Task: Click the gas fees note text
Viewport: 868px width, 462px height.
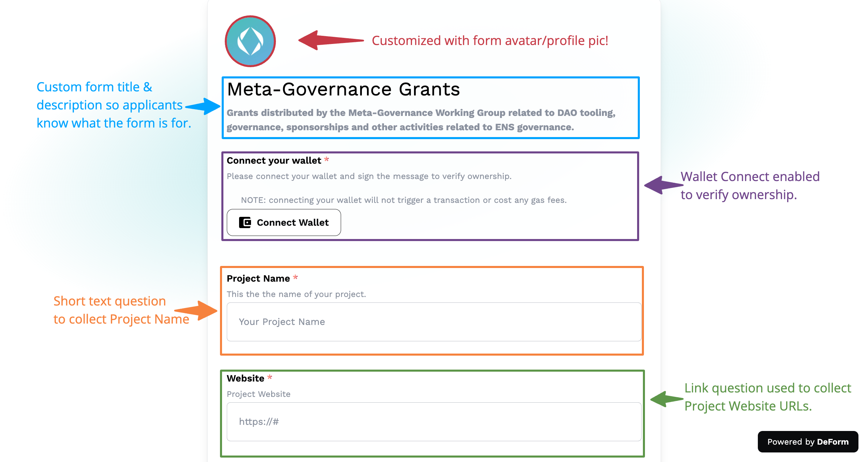Action: [403, 200]
